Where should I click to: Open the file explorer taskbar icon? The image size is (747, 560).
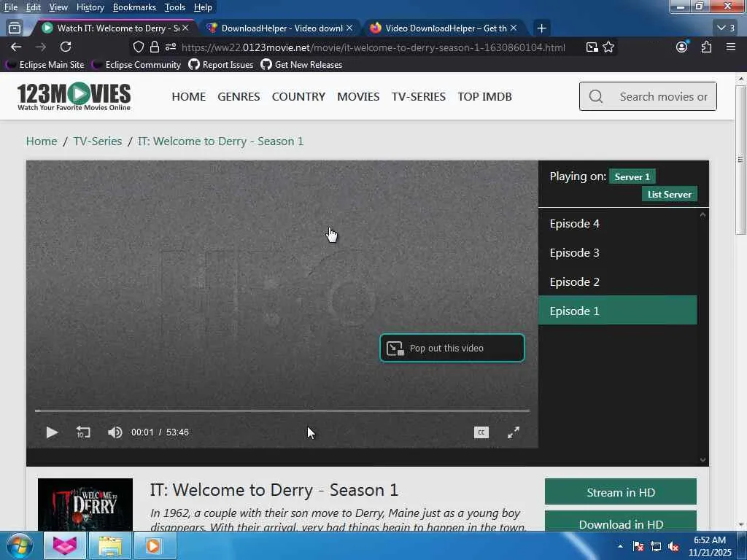pyautogui.click(x=110, y=545)
